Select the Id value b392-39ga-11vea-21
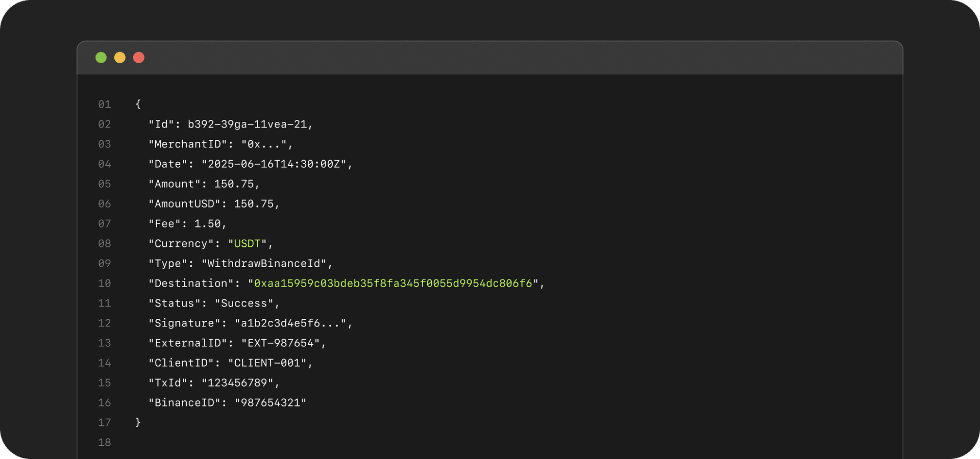 [x=248, y=124]
